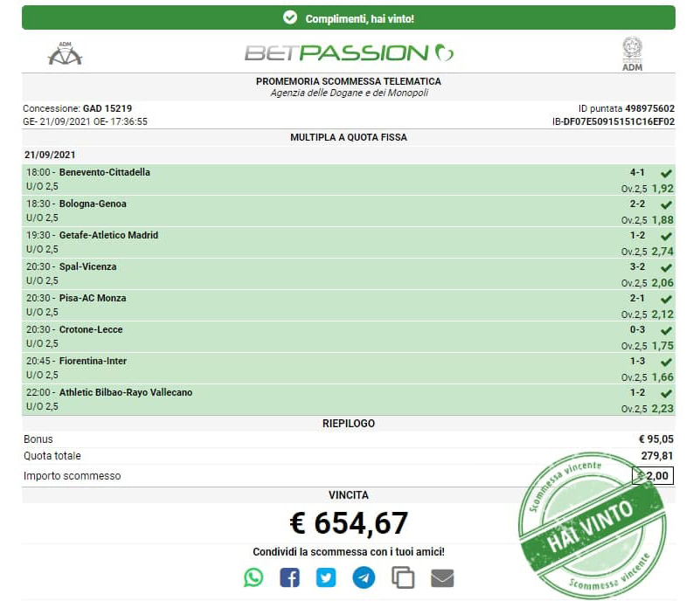700x608 pixels.
Task: Click the 2,23 odds value
Action: (x=662, y=409)
